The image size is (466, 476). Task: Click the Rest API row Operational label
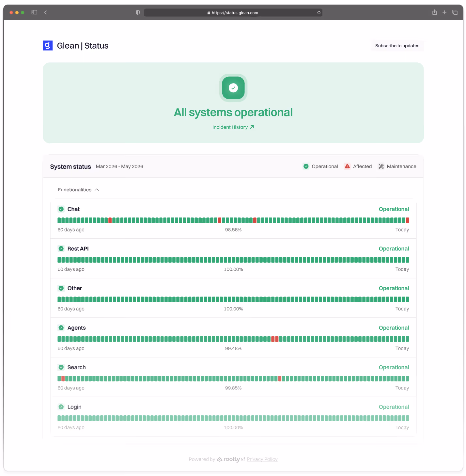pos(394,248)
